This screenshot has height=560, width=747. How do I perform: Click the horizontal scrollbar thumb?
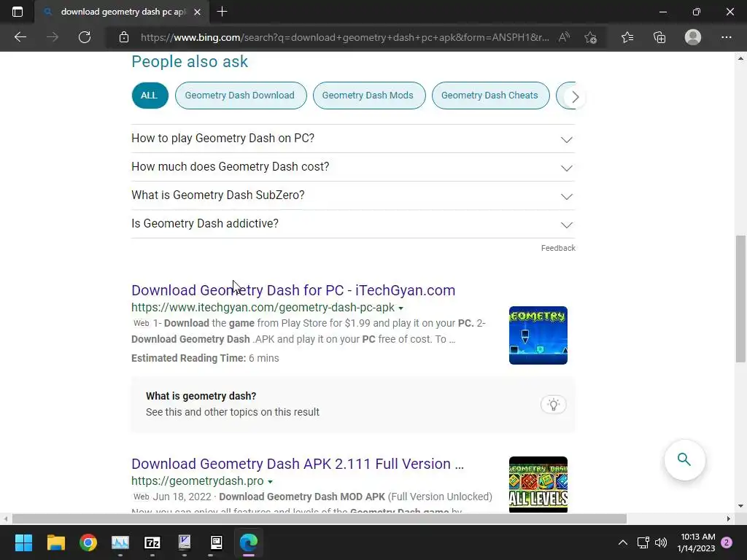[x=319, y=518]
